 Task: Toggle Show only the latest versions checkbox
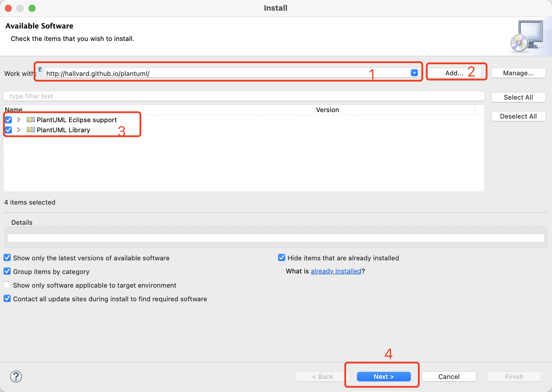[x=7, y=257]
